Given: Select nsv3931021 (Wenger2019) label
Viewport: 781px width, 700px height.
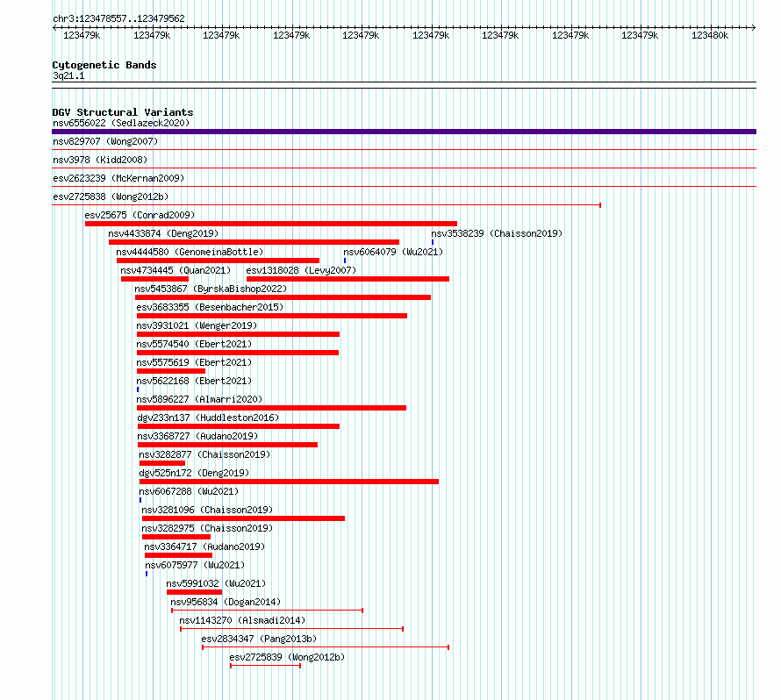Looking at the screenshot, I should (x=197, y=325).
